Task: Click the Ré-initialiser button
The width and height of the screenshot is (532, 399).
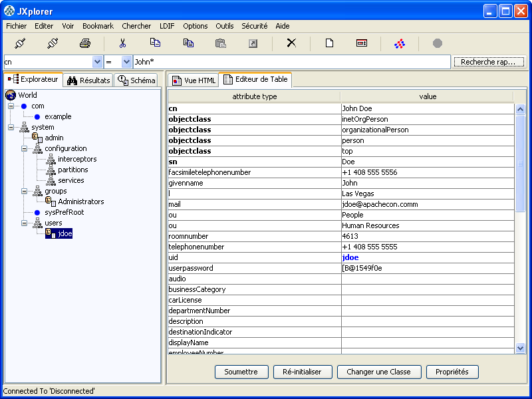Action: point(302,372)
